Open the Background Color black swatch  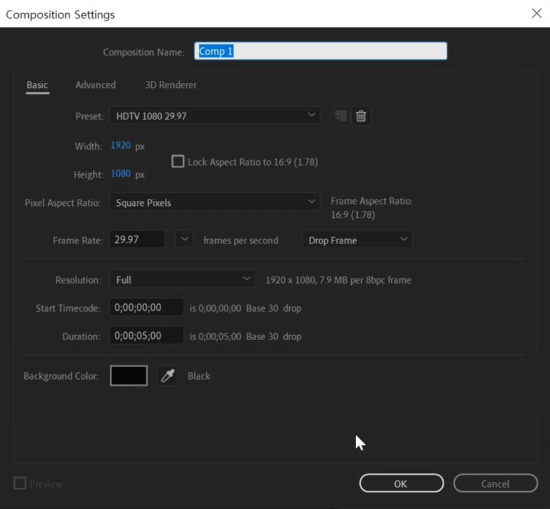pyautogui.click(x=129, y=375)
